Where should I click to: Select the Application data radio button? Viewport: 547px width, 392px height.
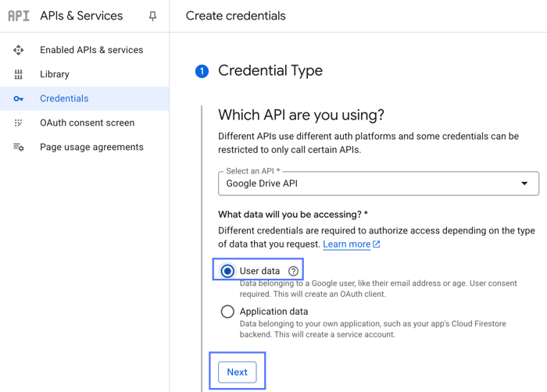[x=227, y=312]
